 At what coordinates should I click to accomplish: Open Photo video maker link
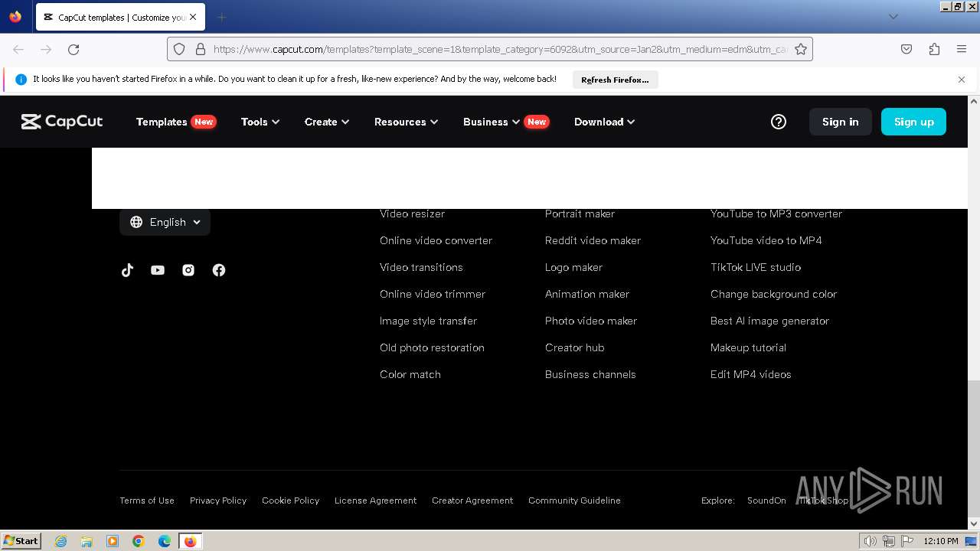[x=591, y=321]
